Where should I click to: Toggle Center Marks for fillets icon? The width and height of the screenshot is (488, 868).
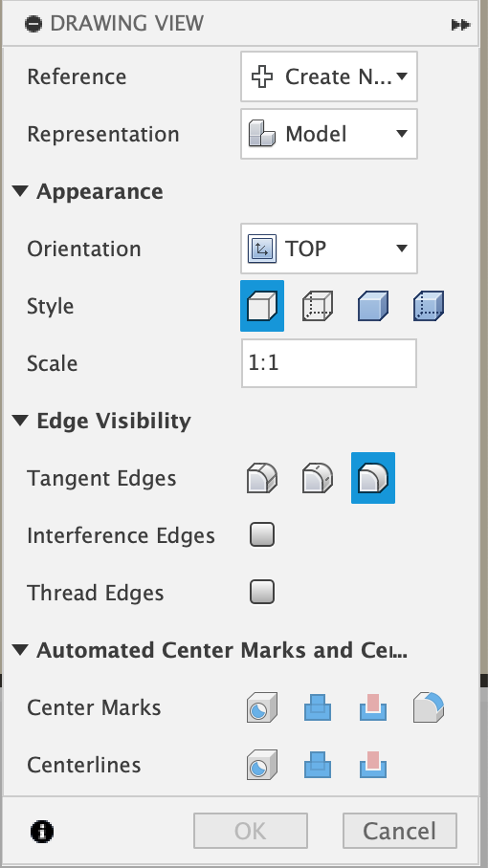pyautogui.click(x=428, y=707)
